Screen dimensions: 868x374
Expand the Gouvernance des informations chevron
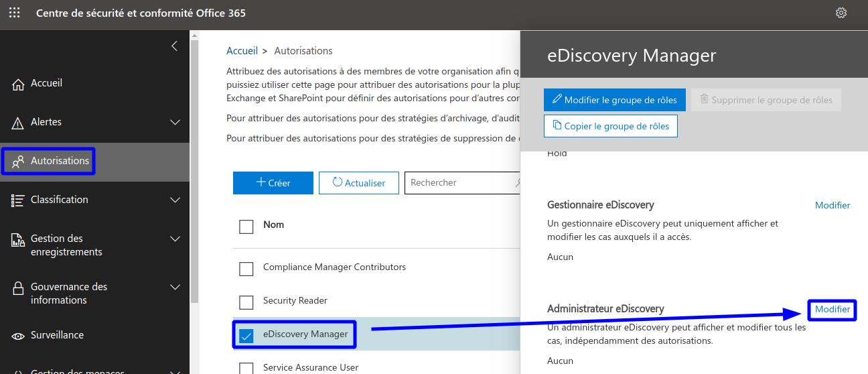click(175, 287)
